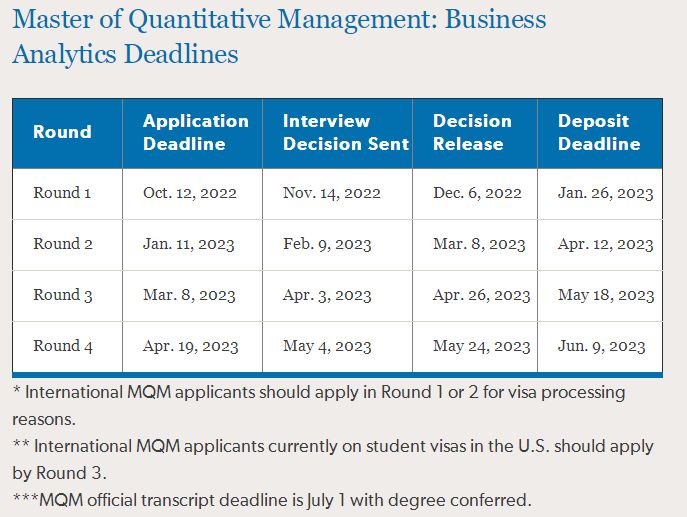Click the Round 3 row label
Viewport: 687px width, 517px height.
pos(62,295)
